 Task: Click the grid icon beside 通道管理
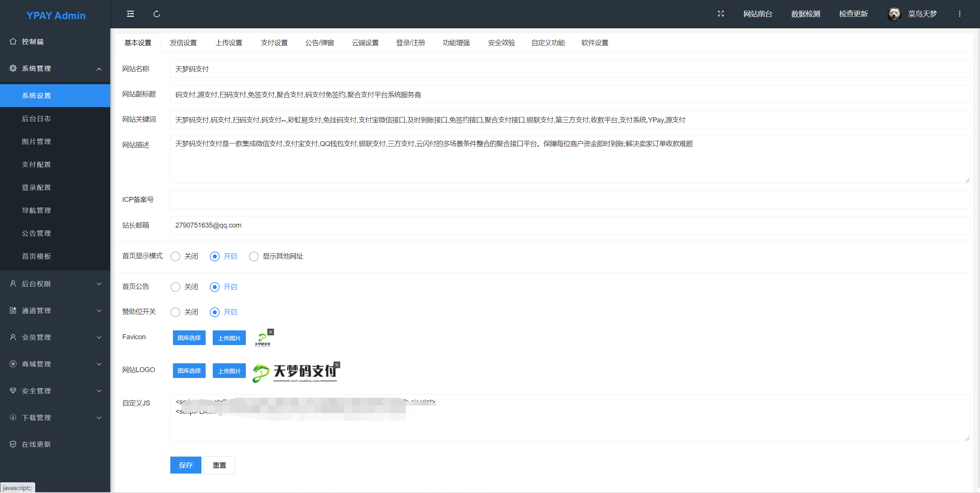point(13,310)
